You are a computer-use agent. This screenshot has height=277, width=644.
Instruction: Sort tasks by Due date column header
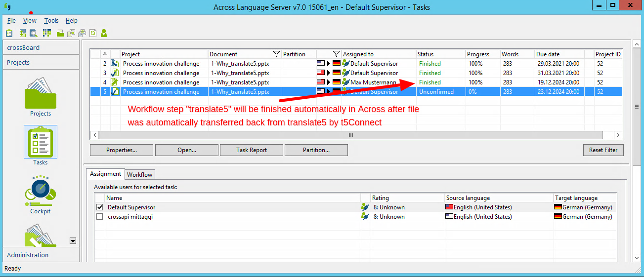coord(559,54)
